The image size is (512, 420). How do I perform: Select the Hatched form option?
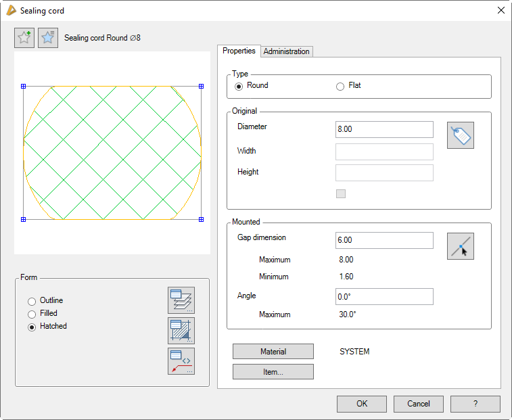tap(32, 327)
